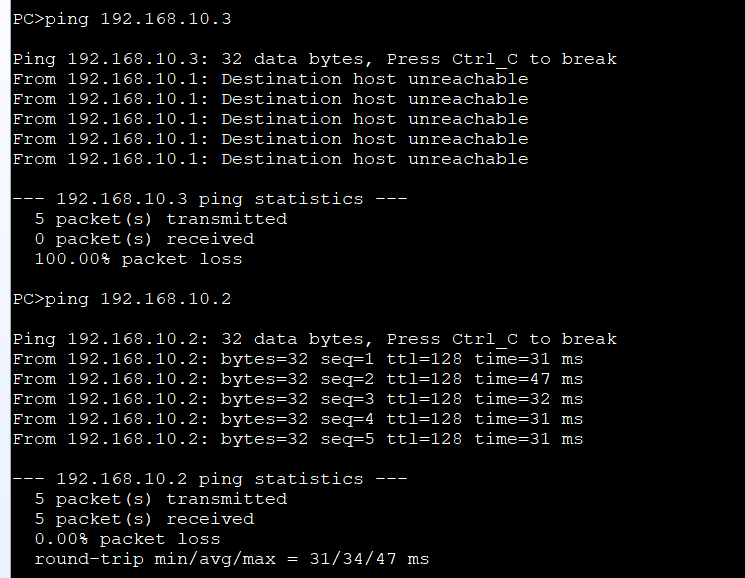Click the reply line with seq=1
This screenshot has height=578, width=745.
click(297, 359)
